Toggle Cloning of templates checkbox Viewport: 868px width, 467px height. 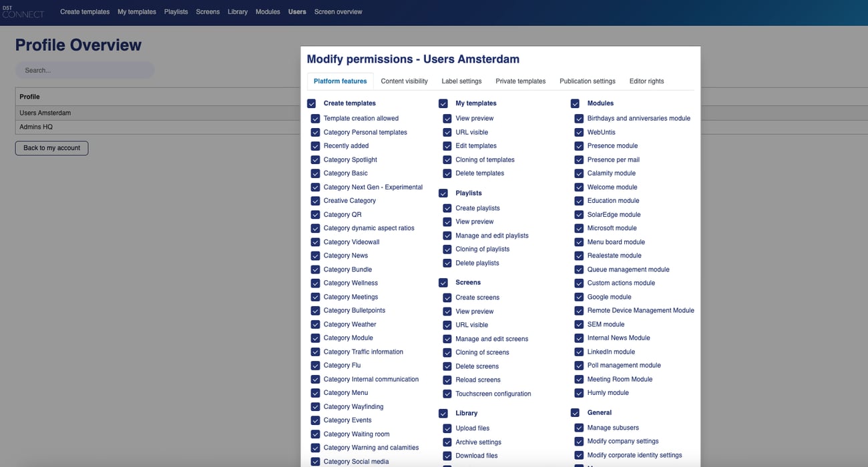tap(447, 159)
